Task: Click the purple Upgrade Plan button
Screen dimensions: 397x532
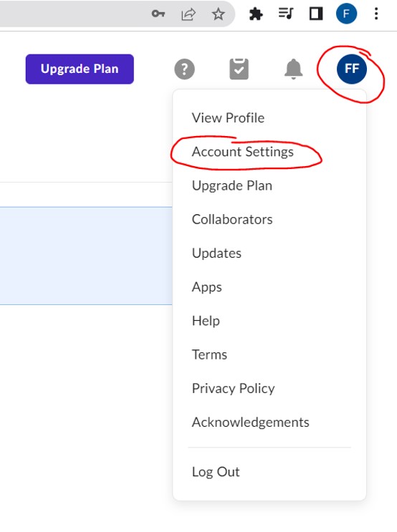Action: (x=80, y=69)
